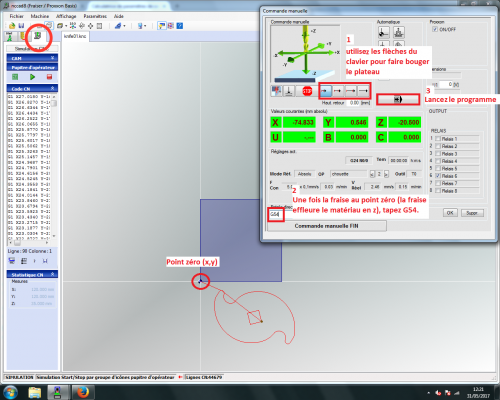The image size is (500, 400).
Task: Open the Machine menu
Action: [40, 16]
